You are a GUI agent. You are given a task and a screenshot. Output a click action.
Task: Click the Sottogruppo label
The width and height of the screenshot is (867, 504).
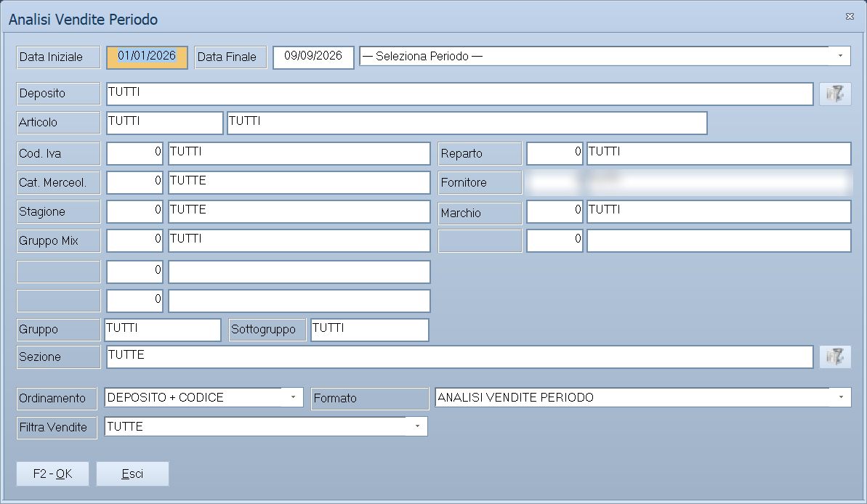click(x=267, y=330)
